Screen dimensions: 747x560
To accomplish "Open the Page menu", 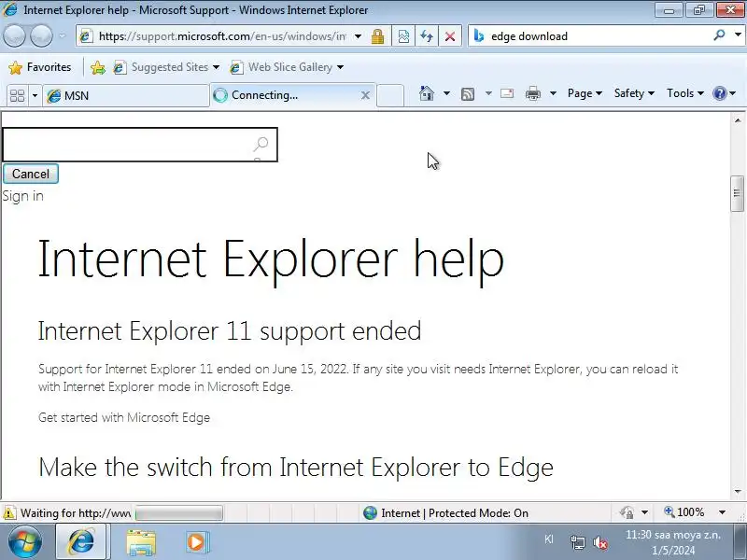I will pyautogui.click(x=585, y=93).
